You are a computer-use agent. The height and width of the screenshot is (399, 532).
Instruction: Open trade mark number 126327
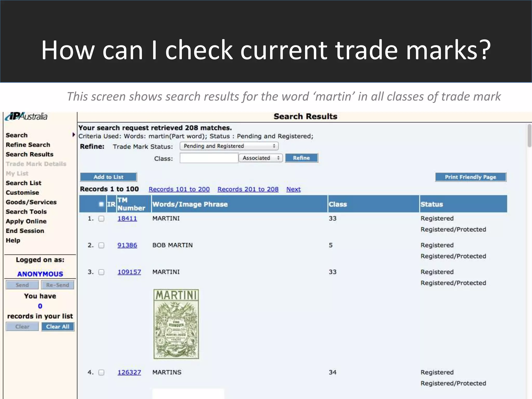129,372
